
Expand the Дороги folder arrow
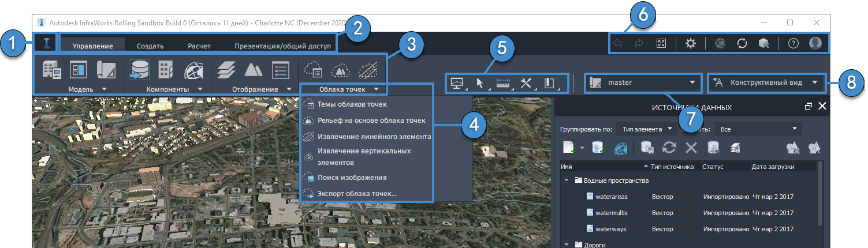pyautogui.click(x=566, y=245)
